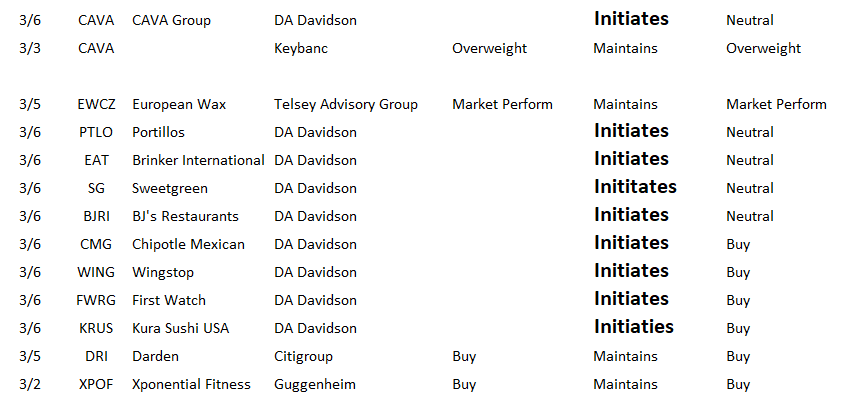This screenshot has width=845, height=407.
Task: Select the Citigroup analyst cell
Action: (303, 357)
